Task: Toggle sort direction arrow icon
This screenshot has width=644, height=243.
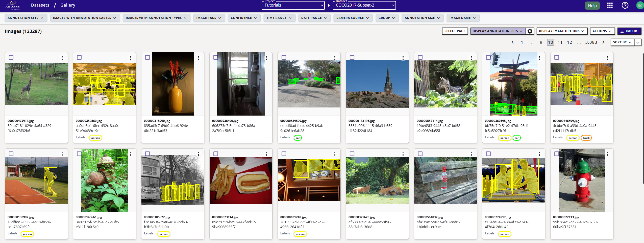Action: 638,42
